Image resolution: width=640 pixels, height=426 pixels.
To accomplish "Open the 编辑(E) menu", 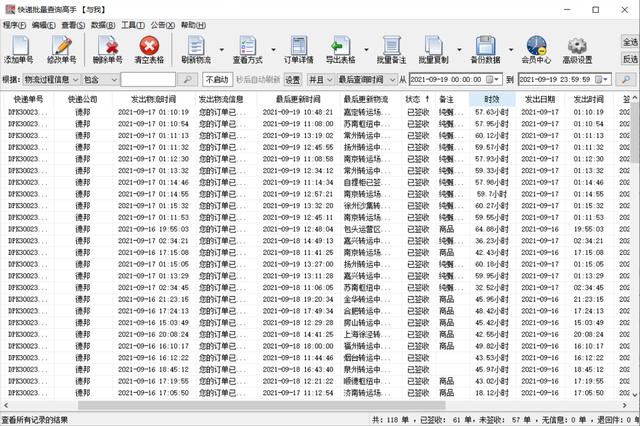I will [44, 25].
